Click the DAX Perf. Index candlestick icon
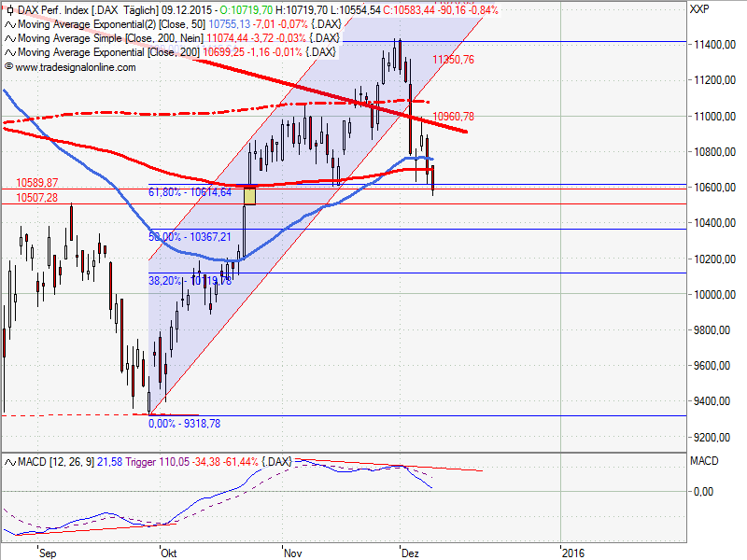 (8, 9)
